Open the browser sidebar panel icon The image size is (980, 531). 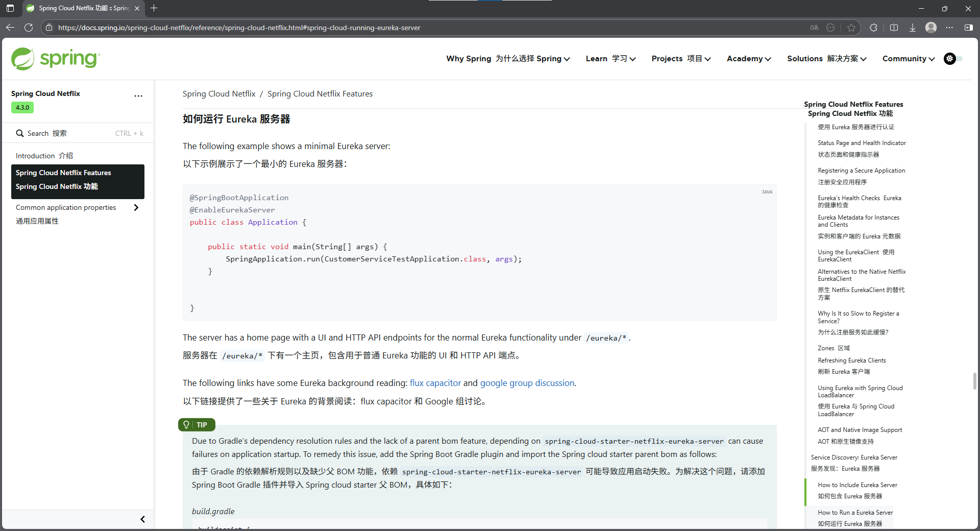(968, 28)
